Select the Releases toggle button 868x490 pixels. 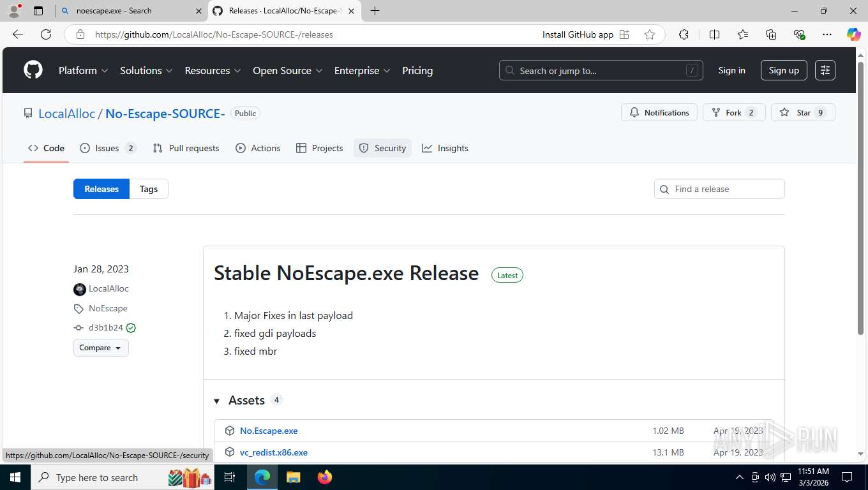coord(101,189)
